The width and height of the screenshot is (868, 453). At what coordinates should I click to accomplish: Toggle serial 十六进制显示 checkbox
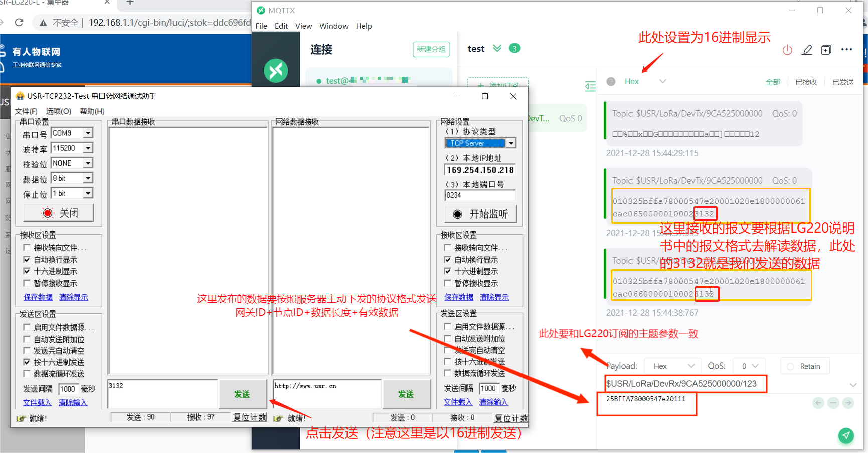[27, 271]
